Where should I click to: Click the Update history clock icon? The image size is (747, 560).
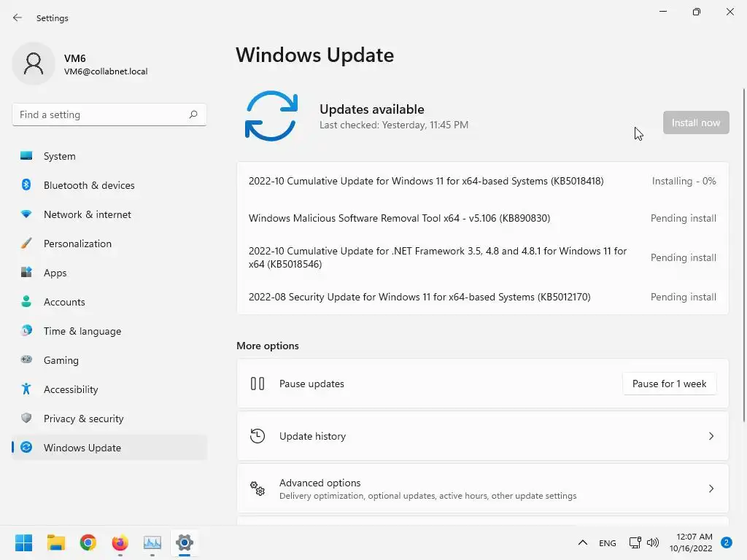click(x=258, y=436)
